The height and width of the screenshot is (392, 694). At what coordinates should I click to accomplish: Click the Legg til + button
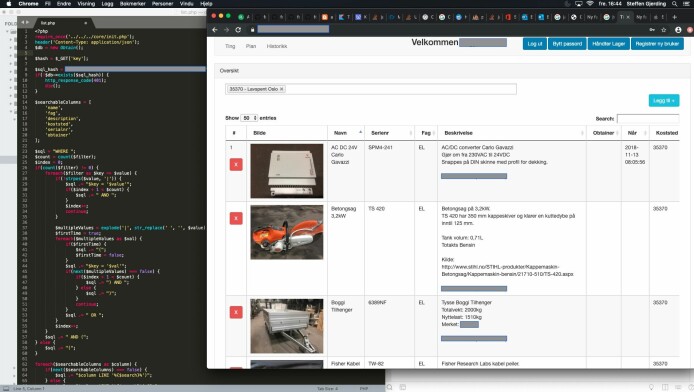tap(664, 100)
